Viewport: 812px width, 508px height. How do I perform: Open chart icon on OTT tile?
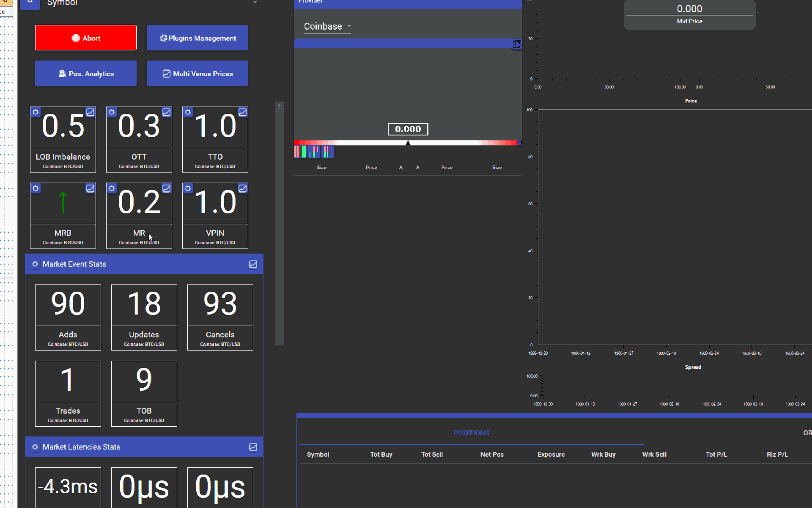click(167, 112)
